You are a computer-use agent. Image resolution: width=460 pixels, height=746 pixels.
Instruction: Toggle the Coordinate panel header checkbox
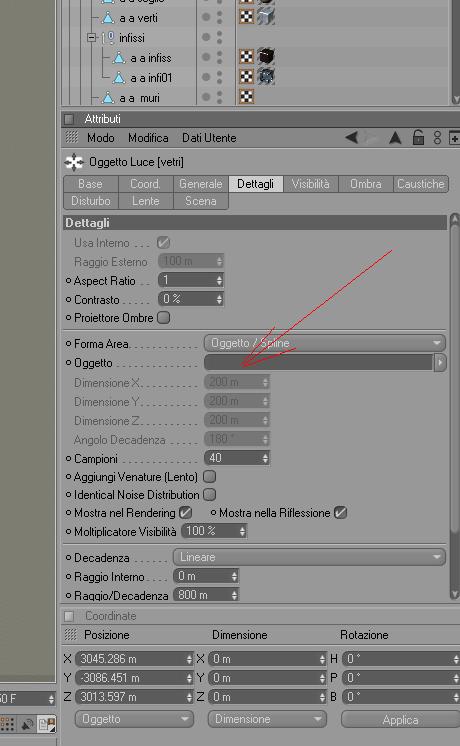pyautogui.click(x=69, y=616)
